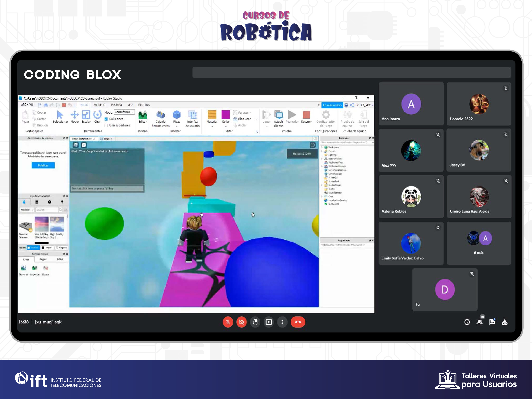Click the share icon next to B0T1X_RBX
Screen dimensions: 532x399
click(x=352, y=105)
